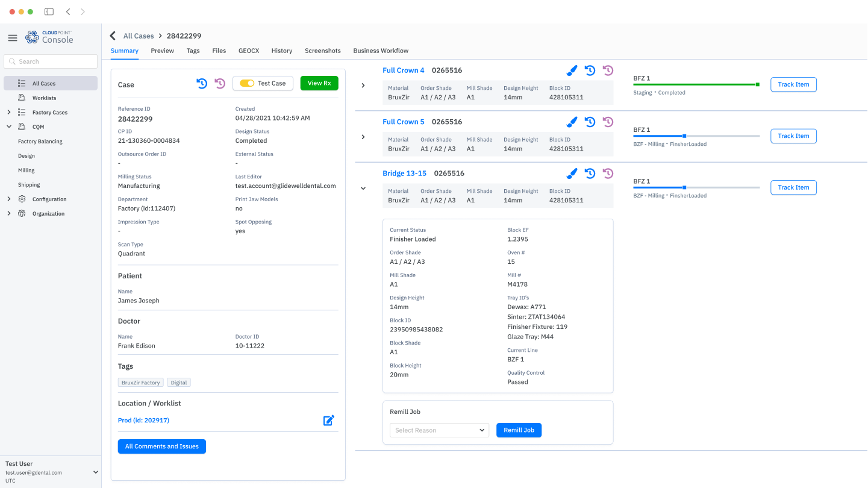Click the View Rx button

tap(319, 83)
